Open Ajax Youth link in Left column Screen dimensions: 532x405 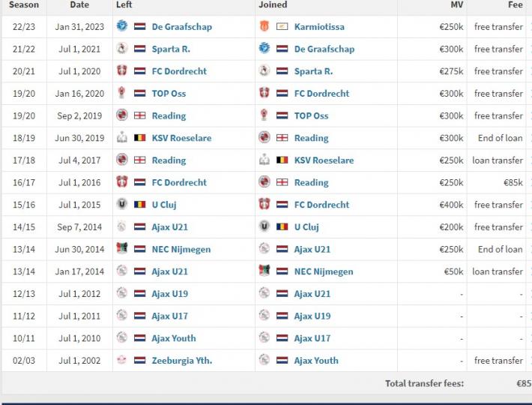point(174,338)
